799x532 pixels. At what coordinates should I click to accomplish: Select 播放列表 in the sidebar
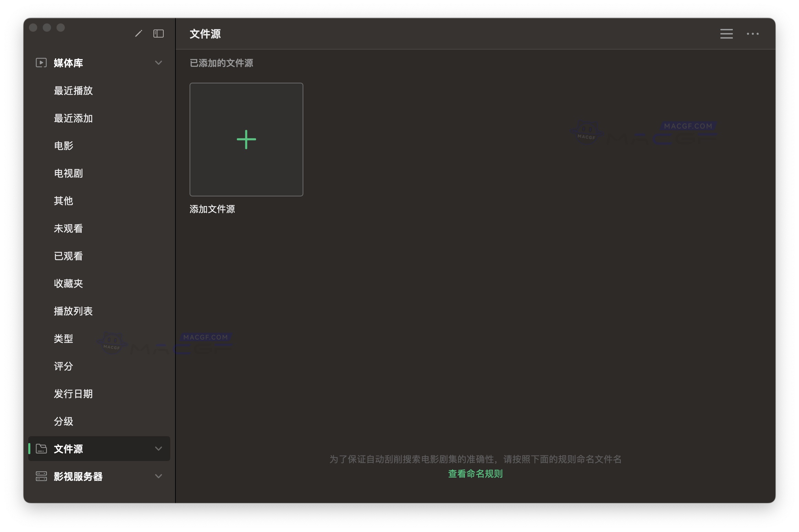(73, 311)
